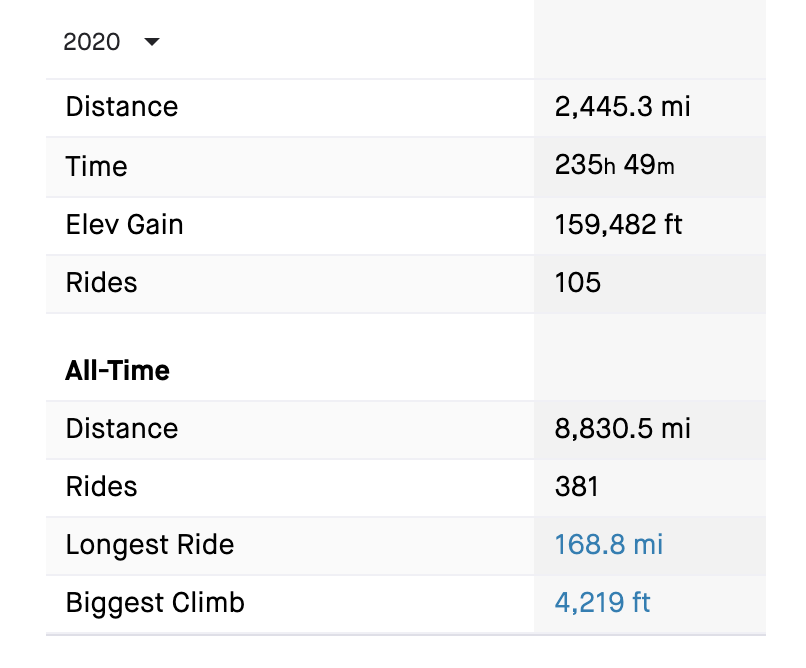The height and width of the screenshot is (668, 806).
Task: Select the Time row label
Action: 97,166
